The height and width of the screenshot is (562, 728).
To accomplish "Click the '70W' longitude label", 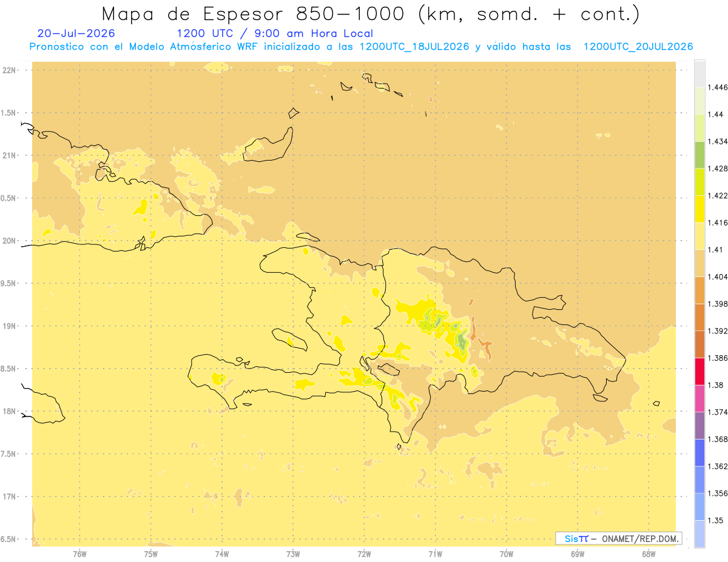I will (x=507, y=554).
